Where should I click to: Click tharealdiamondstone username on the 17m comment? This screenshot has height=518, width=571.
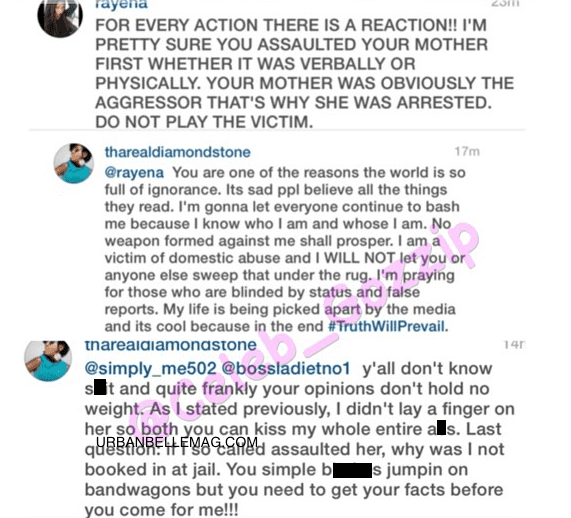(x=178, y=152)
